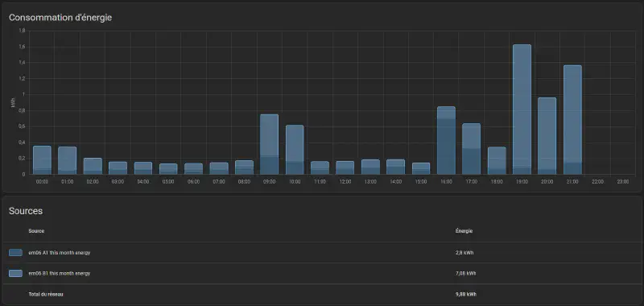Click the 23:00 axis label

pyautogui.click(x=622, y=181)
